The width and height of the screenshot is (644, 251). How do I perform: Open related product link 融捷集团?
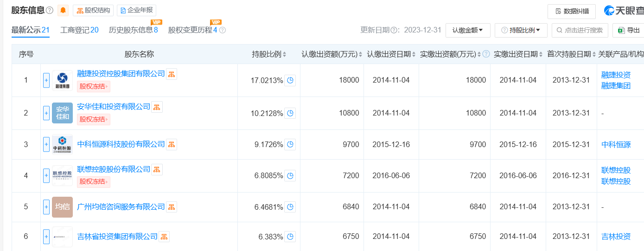point(616,86)
